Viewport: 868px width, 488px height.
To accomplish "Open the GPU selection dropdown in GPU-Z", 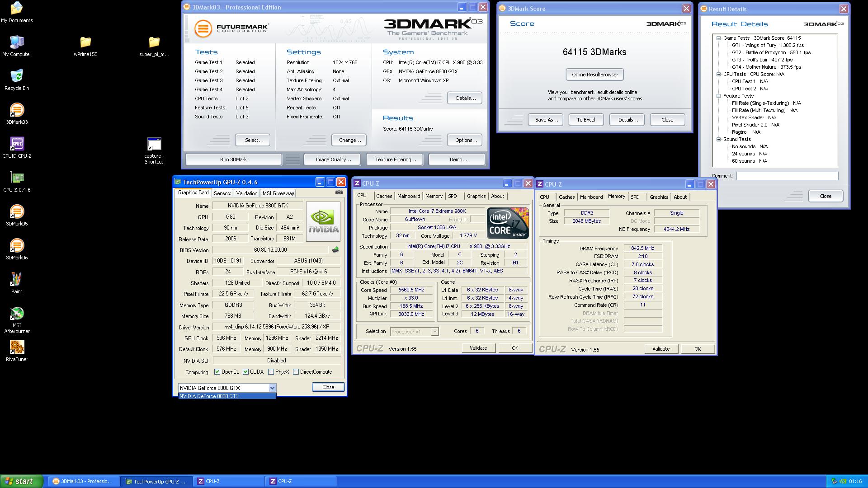I will [x=272, y=388].
